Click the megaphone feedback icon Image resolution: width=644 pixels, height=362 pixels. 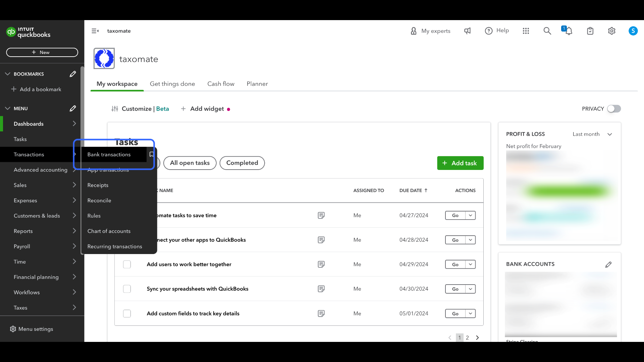click(467, 31)
